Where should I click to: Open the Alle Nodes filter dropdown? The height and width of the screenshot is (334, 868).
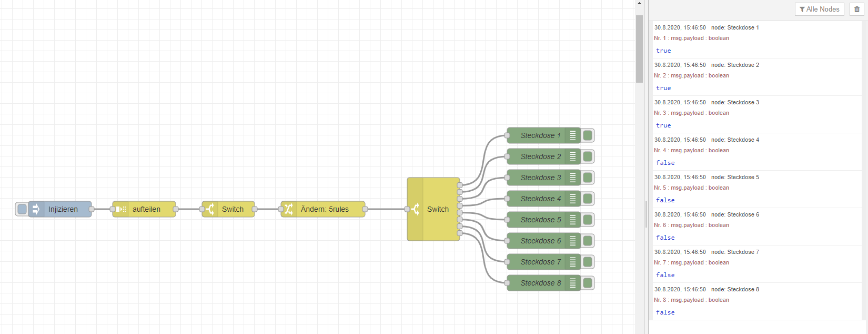(x=819, y=9)
